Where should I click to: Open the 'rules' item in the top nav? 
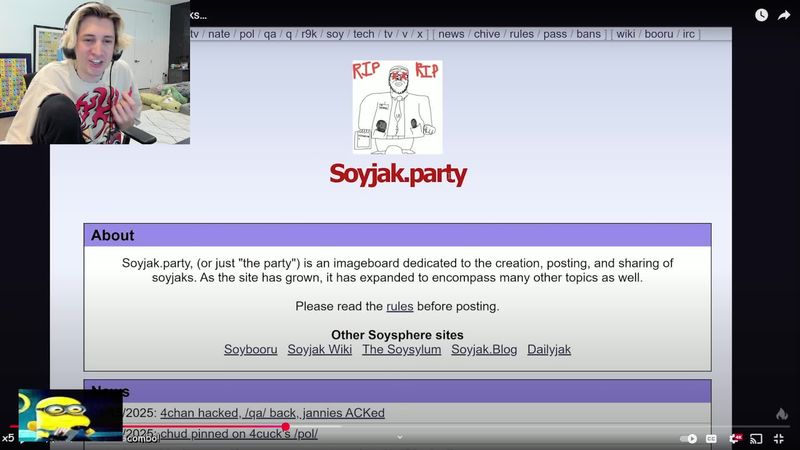pyautogui.click(x=521, y=34)
